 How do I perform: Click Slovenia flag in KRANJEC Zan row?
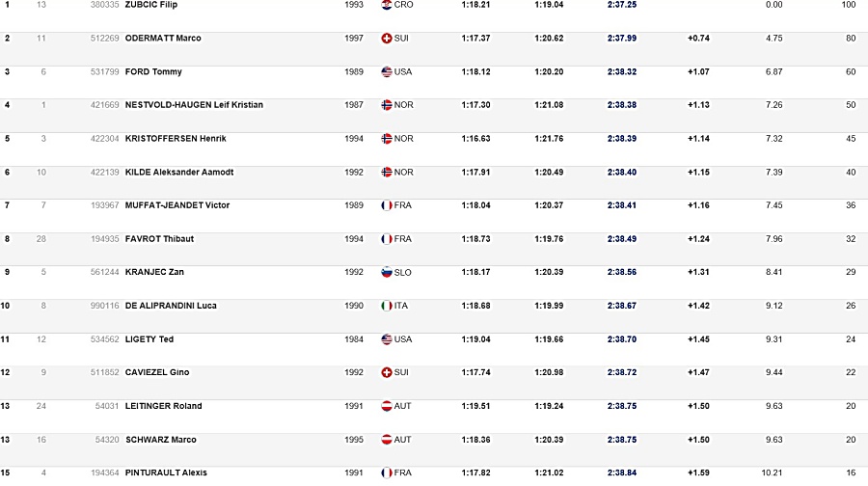[x=387, y=272]
